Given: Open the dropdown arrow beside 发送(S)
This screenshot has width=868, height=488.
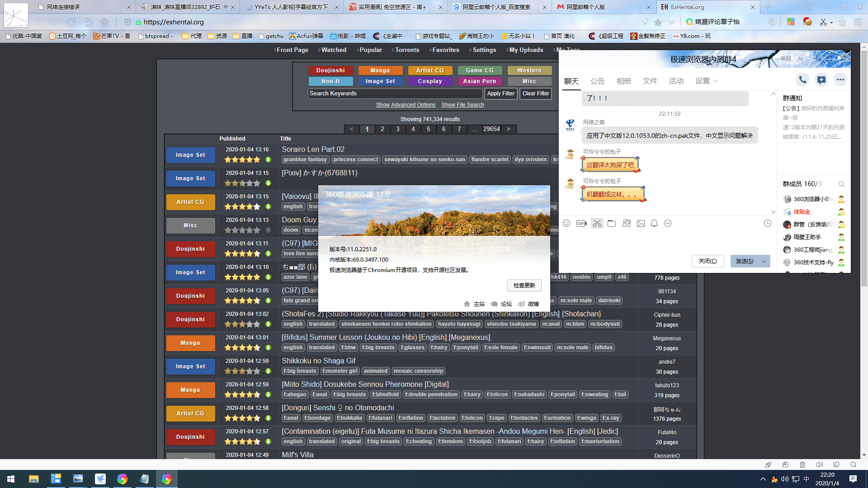Looking at the screenshot, I should coord(764,261).
